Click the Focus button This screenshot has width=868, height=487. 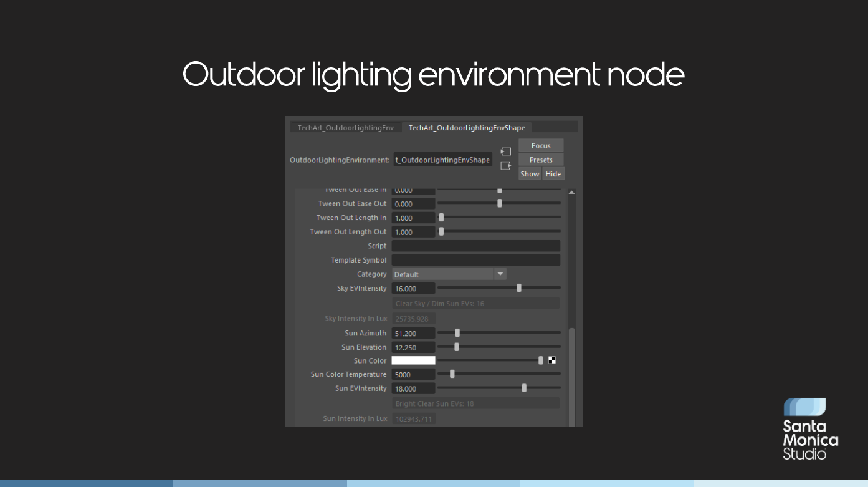[x=541, y=145]
